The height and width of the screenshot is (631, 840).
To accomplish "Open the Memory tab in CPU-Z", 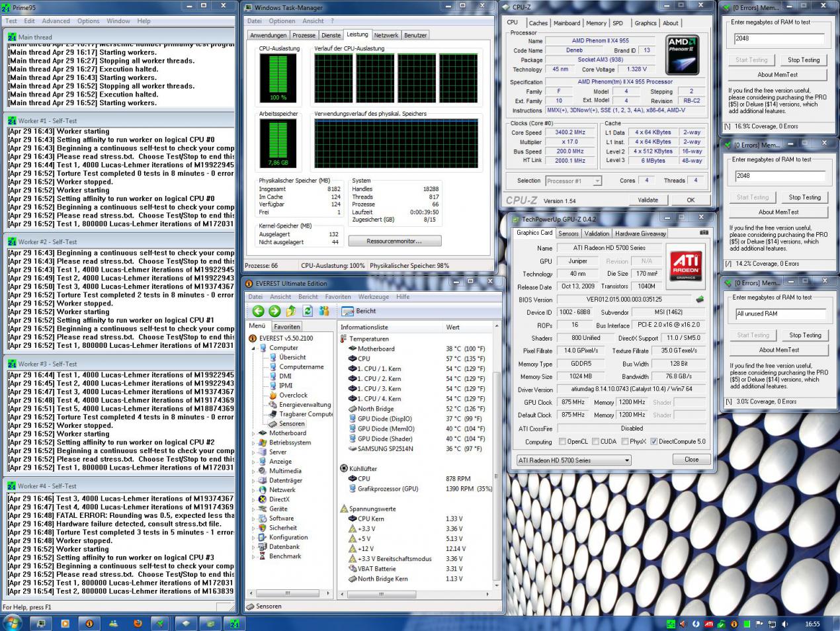I will pyautogui.click(x=596, y=22).
